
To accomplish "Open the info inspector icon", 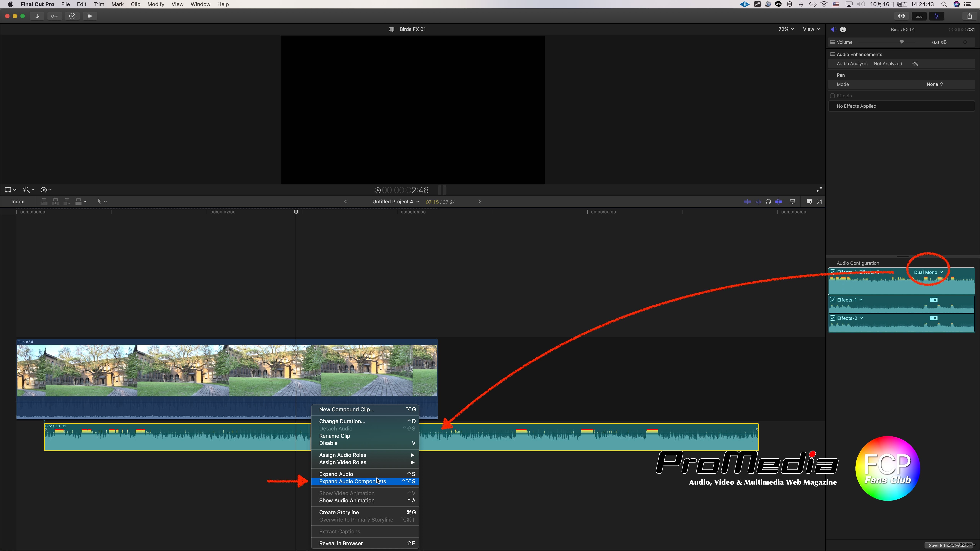I will (843, 29).
